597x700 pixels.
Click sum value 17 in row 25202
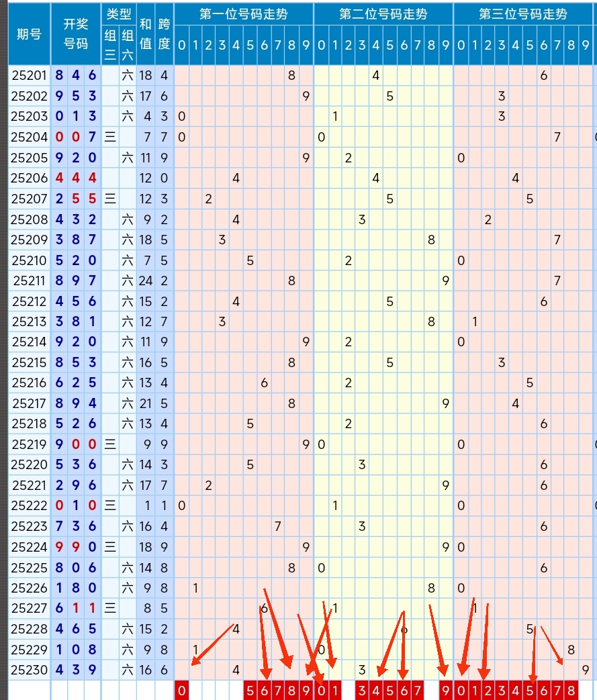[145, 96]
